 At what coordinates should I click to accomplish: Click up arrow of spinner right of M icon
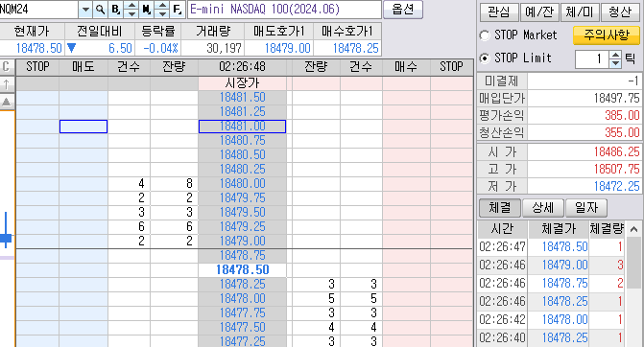coord(162,5)
